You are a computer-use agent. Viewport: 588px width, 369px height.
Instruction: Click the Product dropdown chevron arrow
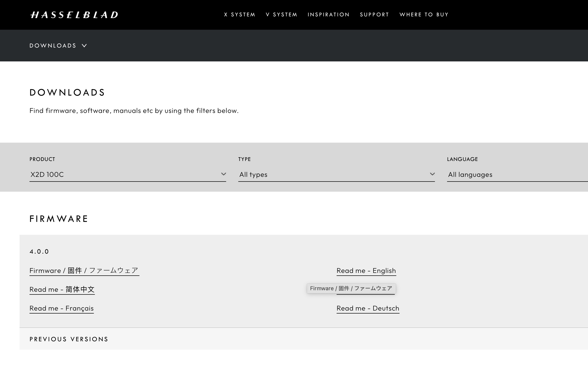223,174
